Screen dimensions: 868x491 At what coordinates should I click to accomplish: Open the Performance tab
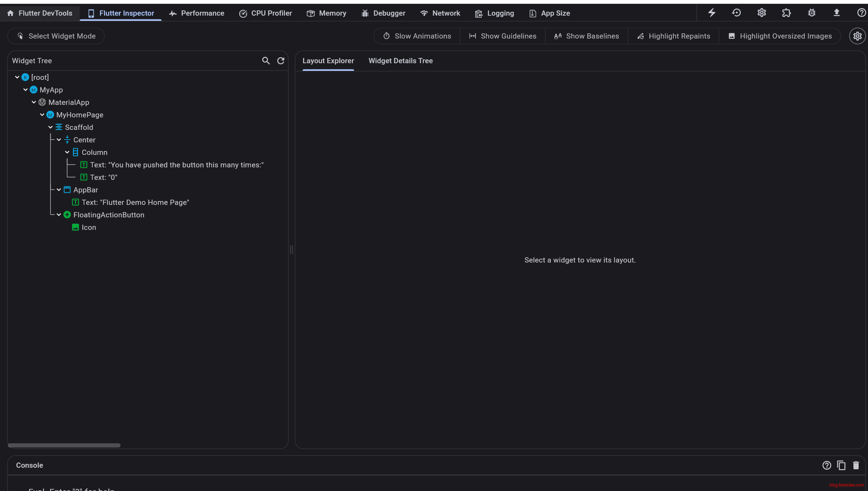196,13
